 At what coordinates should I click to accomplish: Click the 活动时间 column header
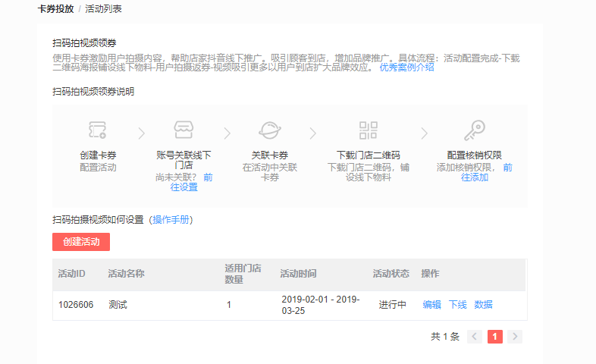(x=298, y=274)
